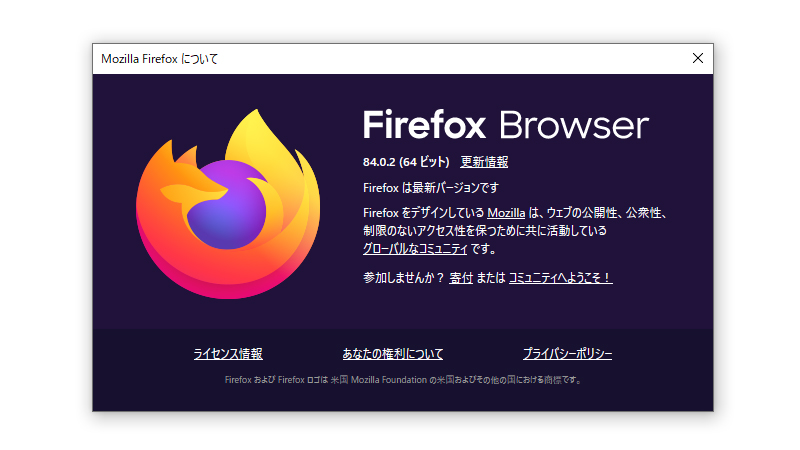Click the Firefox は最新バージョンです status text
This screenshot has width=800, height=450.
click(x=431, y=188)
